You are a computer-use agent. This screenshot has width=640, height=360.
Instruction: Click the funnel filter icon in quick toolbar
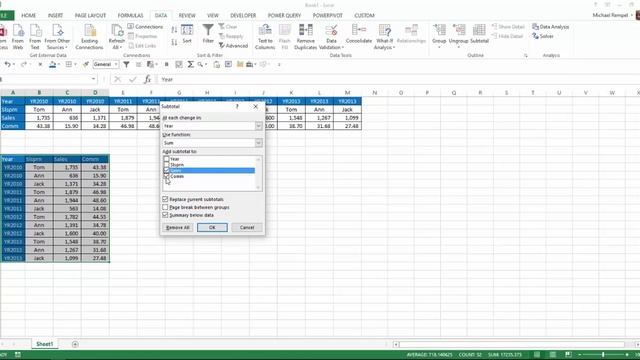coord(127,64)
